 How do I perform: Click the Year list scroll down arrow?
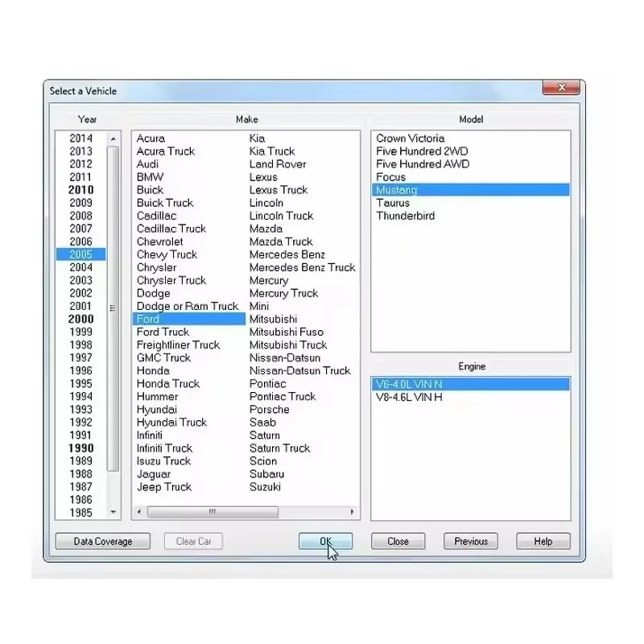click(x=114, y=512)
